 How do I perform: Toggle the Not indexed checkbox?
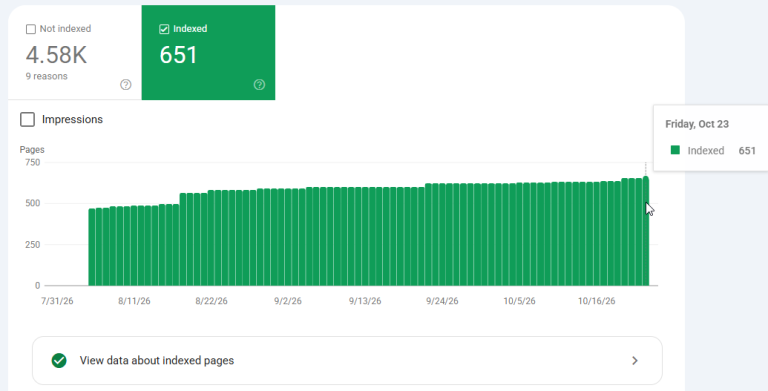(x=31, y=29)
